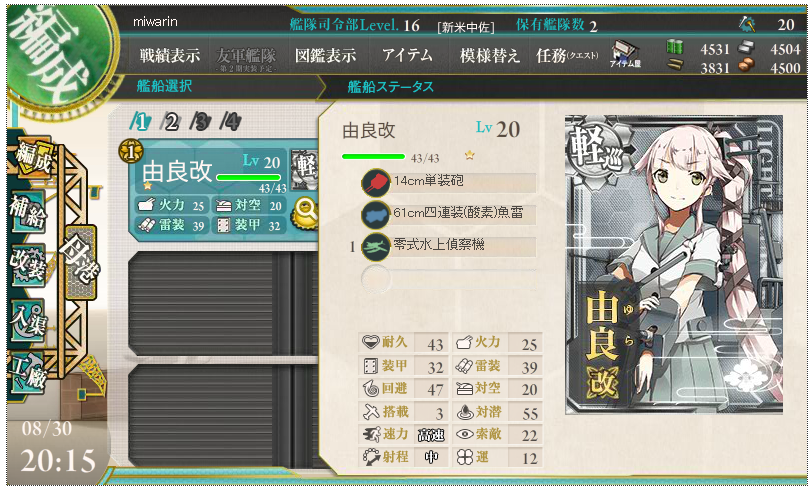Image resolution: width=811 pixels, height=491 pixels.
Task: Switch to fleet tab 2
Action: [170, 122]
